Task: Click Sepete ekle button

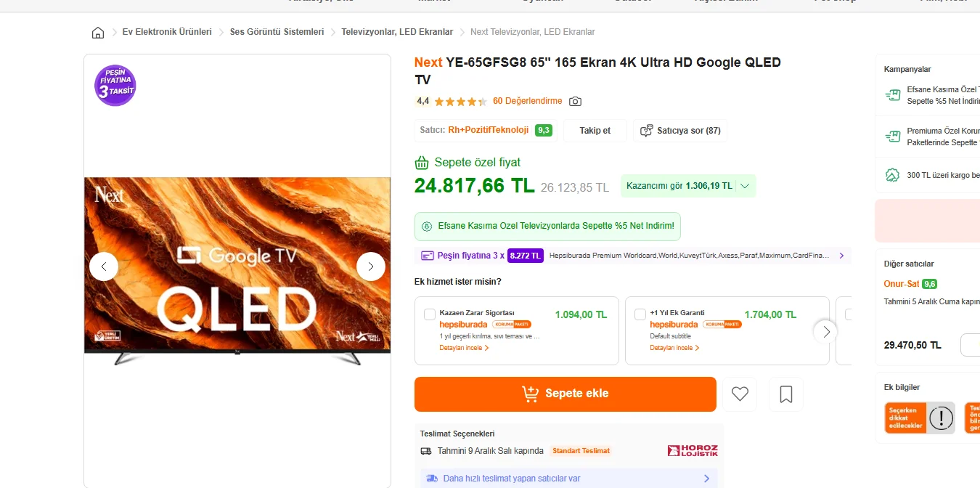Action: coord(565,394)
